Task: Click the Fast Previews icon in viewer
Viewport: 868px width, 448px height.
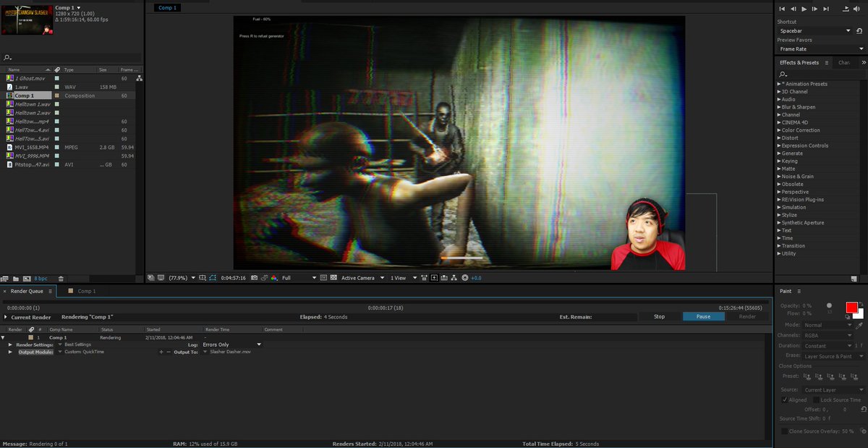Action: 433,278
